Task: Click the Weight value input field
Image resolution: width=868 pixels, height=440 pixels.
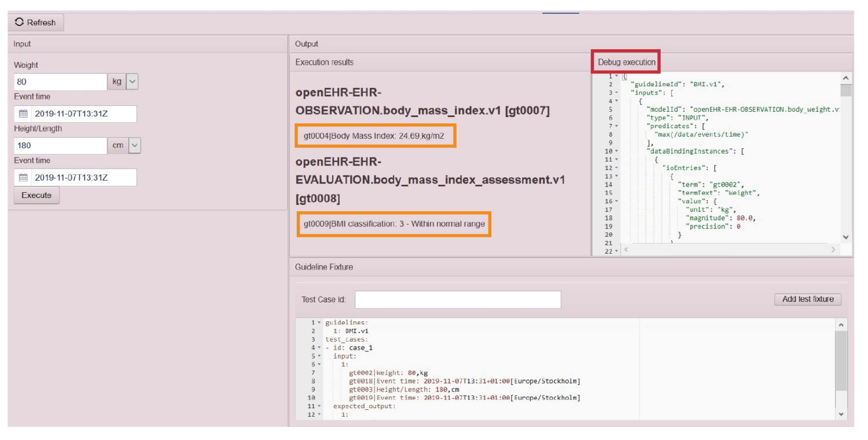Action: tap(60, 82)
